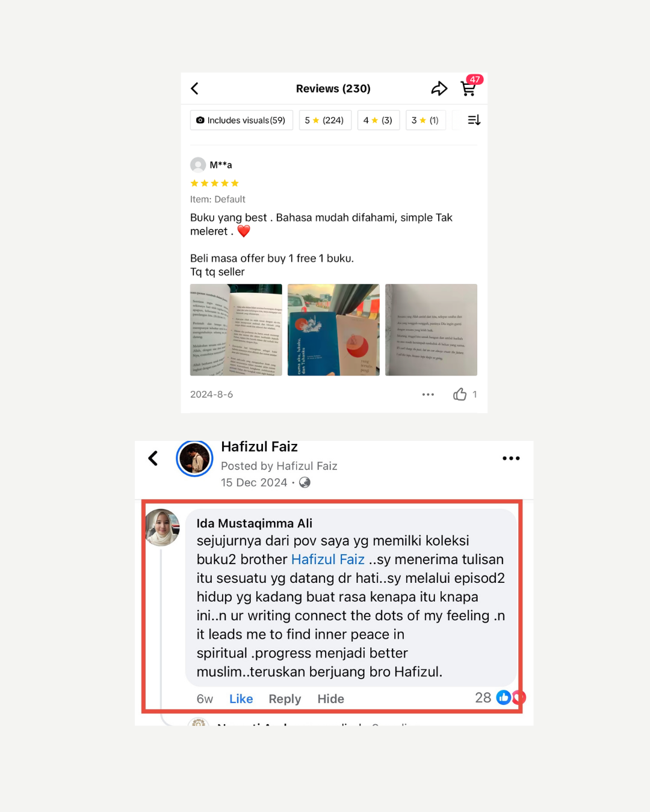
Task: Reply to Ida Mustaqimma Ali's comment
Action: [x=285, y=699]
